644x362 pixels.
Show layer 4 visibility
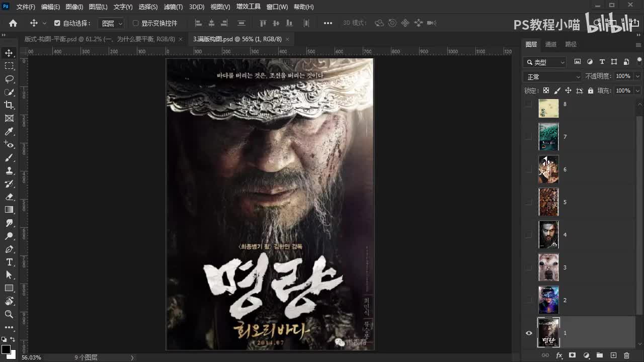(x=529, y=235)
